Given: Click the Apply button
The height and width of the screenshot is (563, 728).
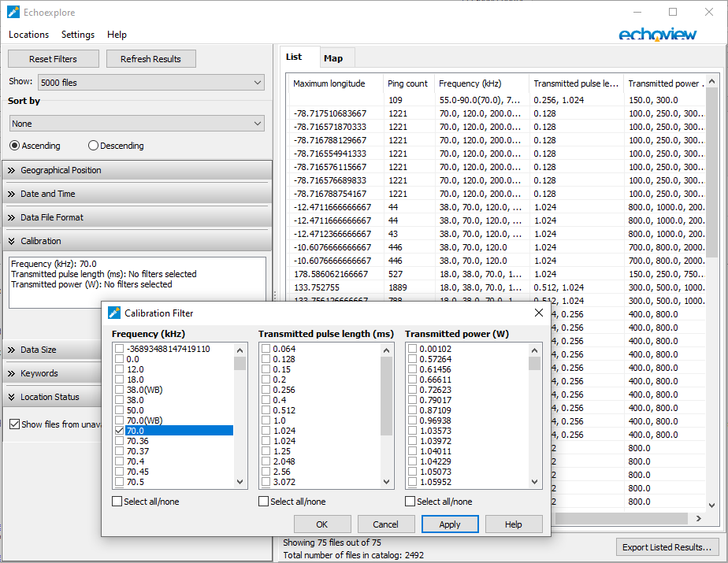Looking at the screenshot, I should click(449, 524).
